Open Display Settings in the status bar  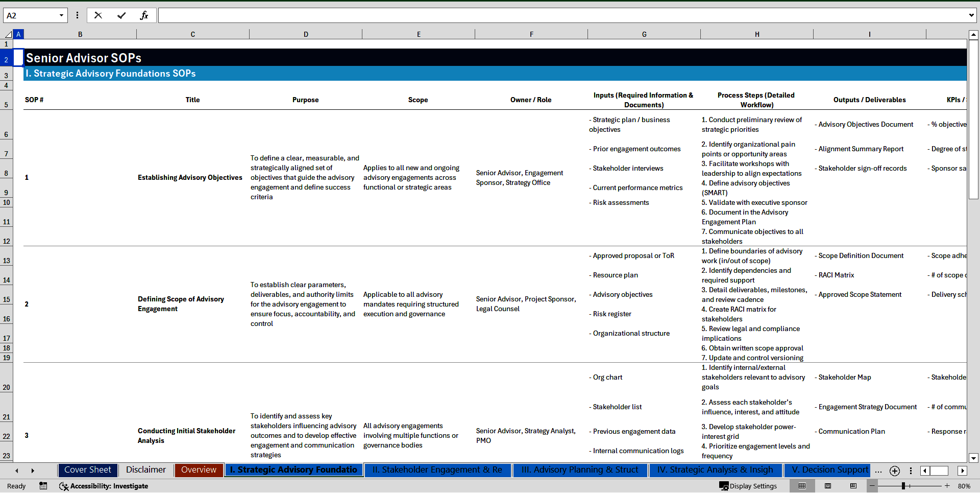748,486
